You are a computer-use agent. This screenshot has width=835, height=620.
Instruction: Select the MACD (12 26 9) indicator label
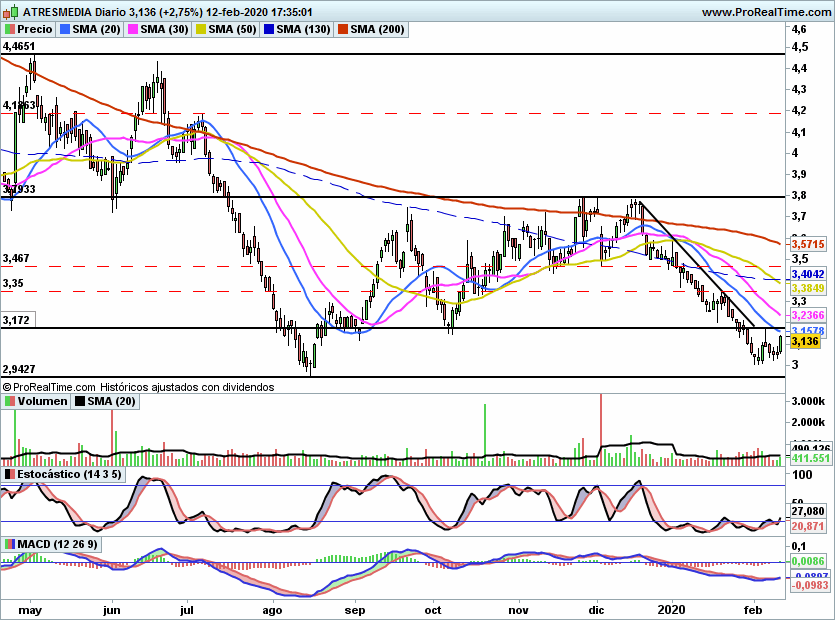(x=52, y=544)
